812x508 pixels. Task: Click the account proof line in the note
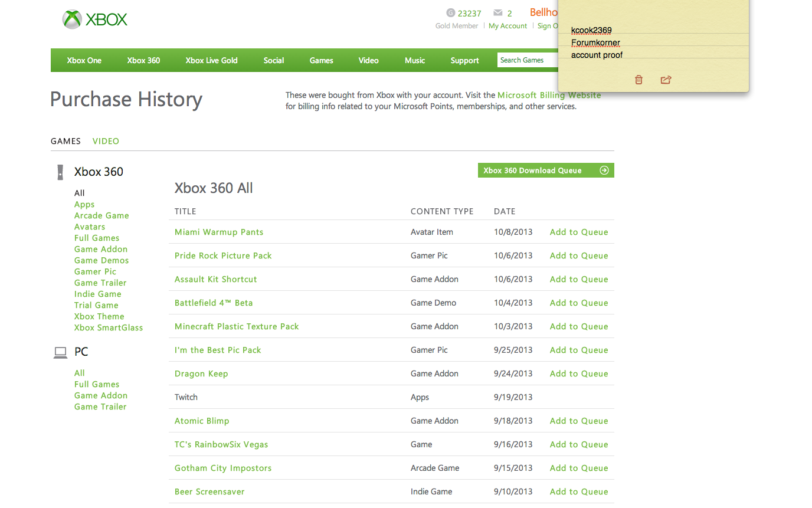click(597, 55)
